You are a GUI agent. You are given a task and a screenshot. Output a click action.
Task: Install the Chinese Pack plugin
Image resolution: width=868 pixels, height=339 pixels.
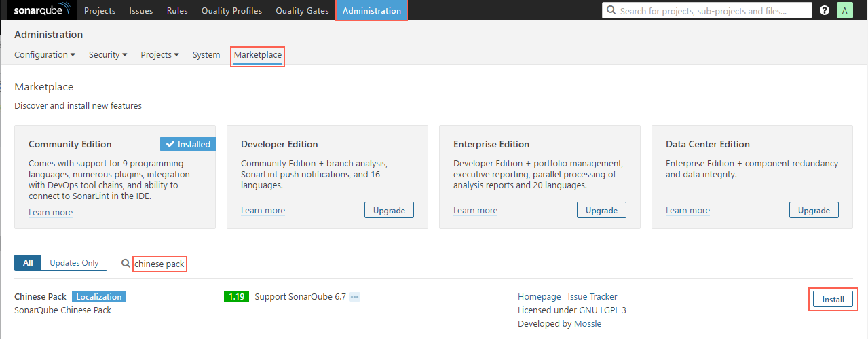[833, 300]
